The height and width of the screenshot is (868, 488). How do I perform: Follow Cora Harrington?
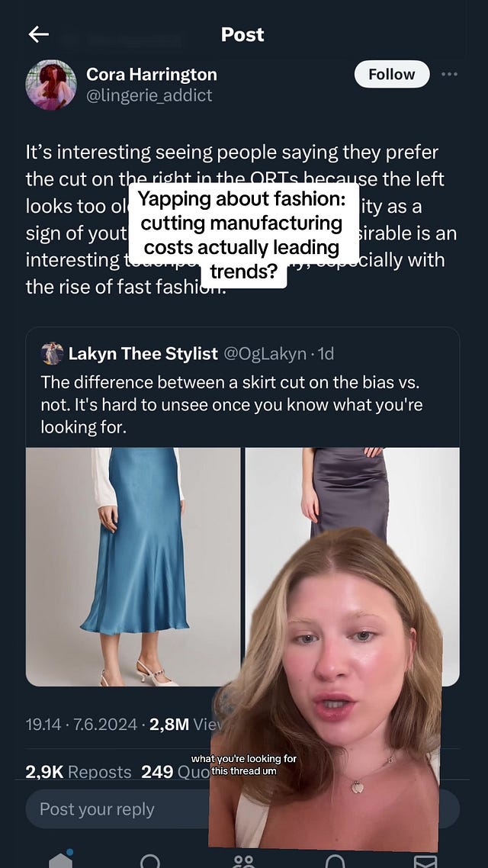(x=392, y=74)
